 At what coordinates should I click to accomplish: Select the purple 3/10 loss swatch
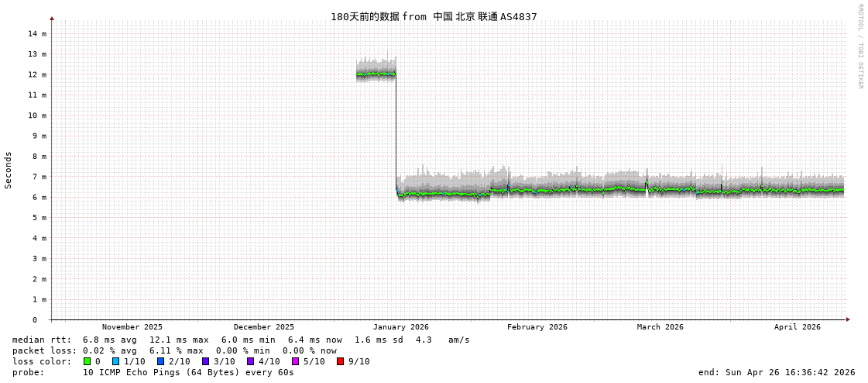click(205, 361)
